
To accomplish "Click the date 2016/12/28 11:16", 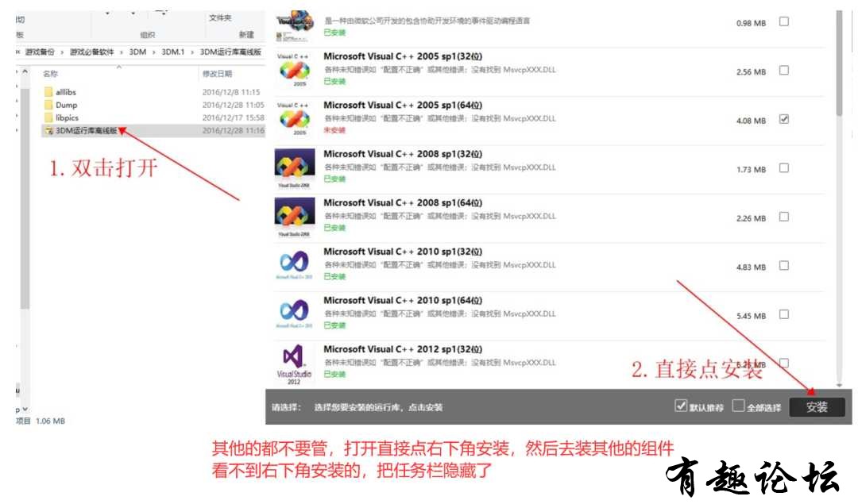I will click(x=233, y=131).
